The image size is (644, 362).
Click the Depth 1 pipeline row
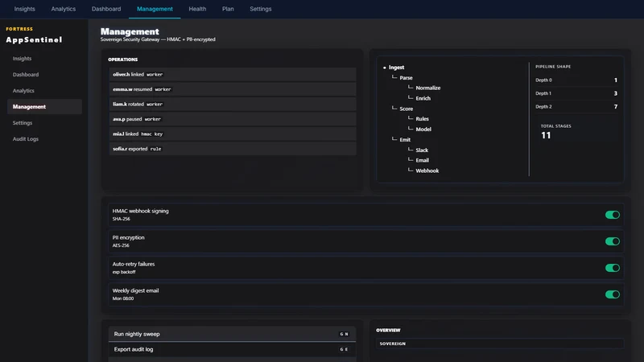pyautogui.click(x=576, y=93)
